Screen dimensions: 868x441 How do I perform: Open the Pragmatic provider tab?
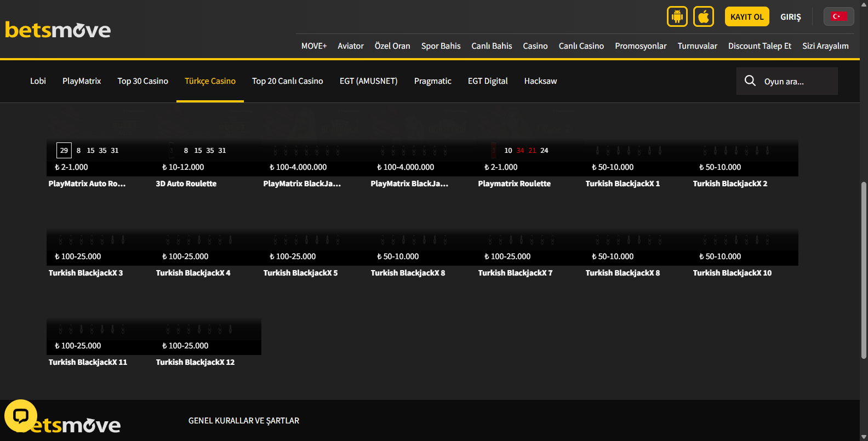(x=432, y=81)
